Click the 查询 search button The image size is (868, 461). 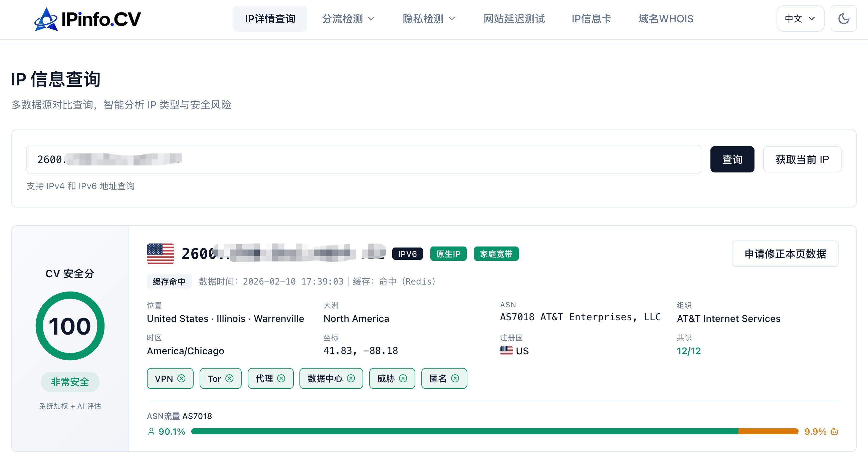pyautogui.click(x=732, y=159)
